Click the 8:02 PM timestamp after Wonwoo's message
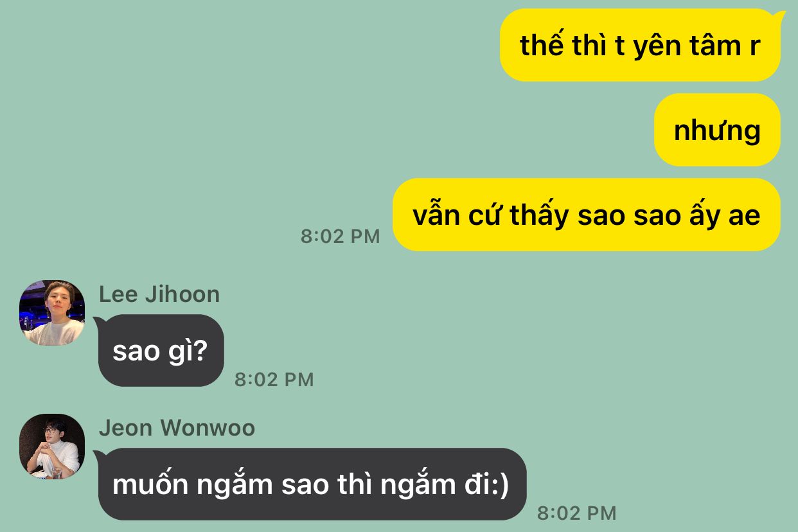798x532 pixels. pyautogui.click(x=576, y=513)
